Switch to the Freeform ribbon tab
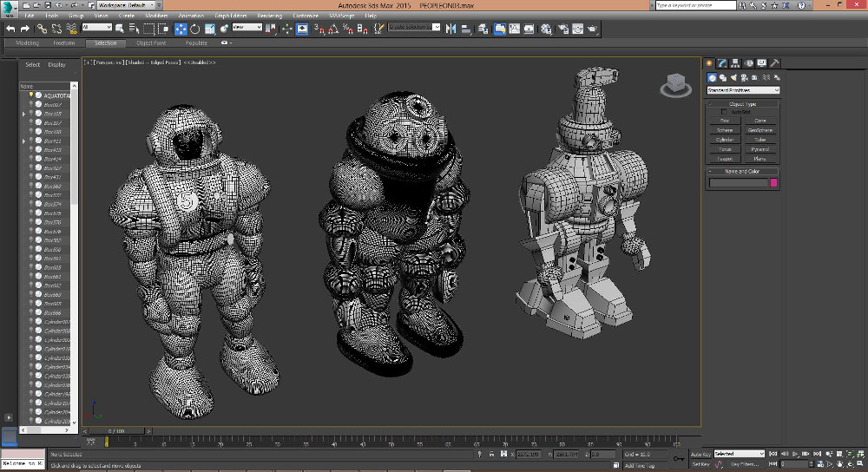The width and height of the screenshot is (868, 472). (64, 43)
